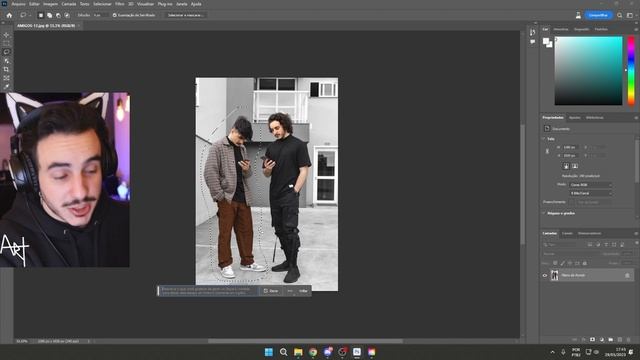Open the bit depth dropdown in Properties
The height and width of the screenshot is (360, 640).
click(591, 193)
